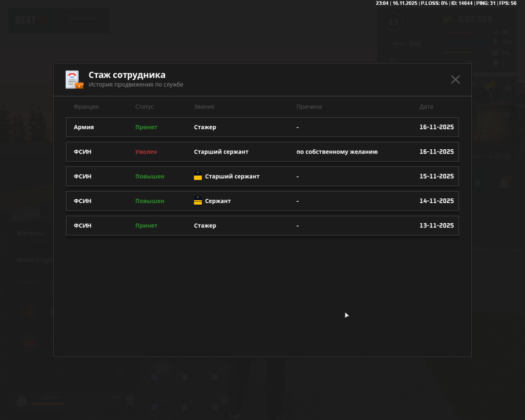The image size is (525, 420).
Task: Click the date 13-11-2025
Action: 437,226
